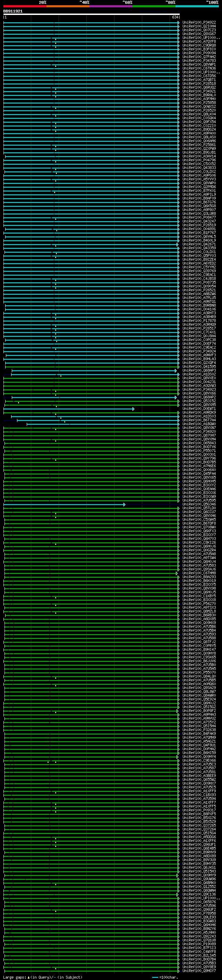This screenshot has height=980, width=222.
Task: Open hit label UniRef100_Q92243
Action: [x=199, y=936]
